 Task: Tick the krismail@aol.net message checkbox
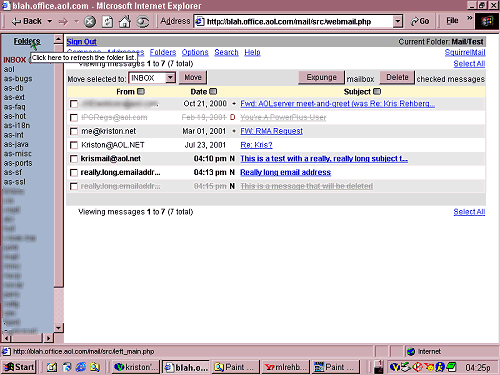coord(74,159)
